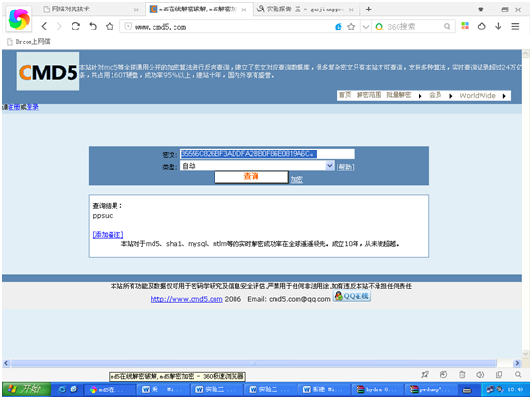
Task: Click the 登录 login link
Action: [32, 107]
